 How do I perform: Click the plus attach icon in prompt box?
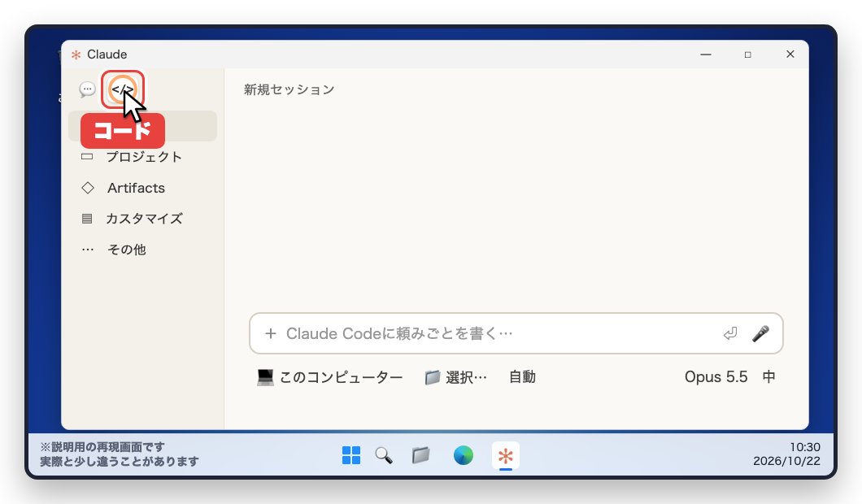[x=270, y=333]
